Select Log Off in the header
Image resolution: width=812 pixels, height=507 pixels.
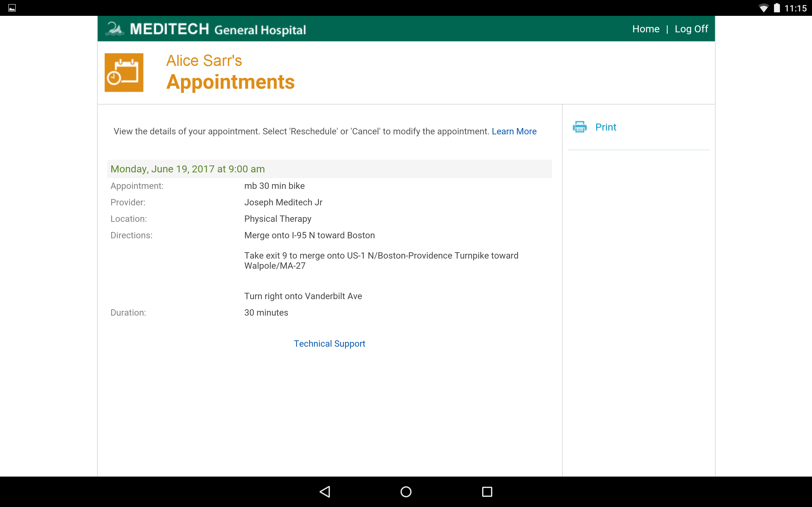(691, 29)
